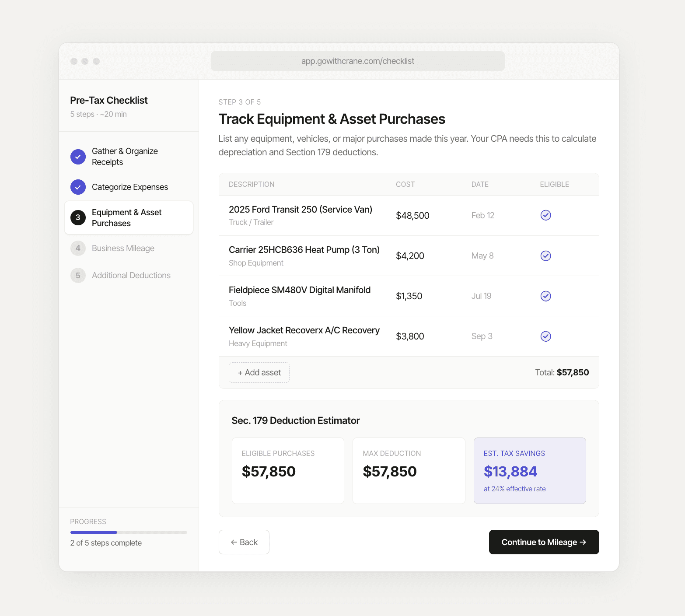685x616 pixels.
Task: Toggle eligibility for the 2025 Ford Transit 250
Action: click(x=545, y=215)
